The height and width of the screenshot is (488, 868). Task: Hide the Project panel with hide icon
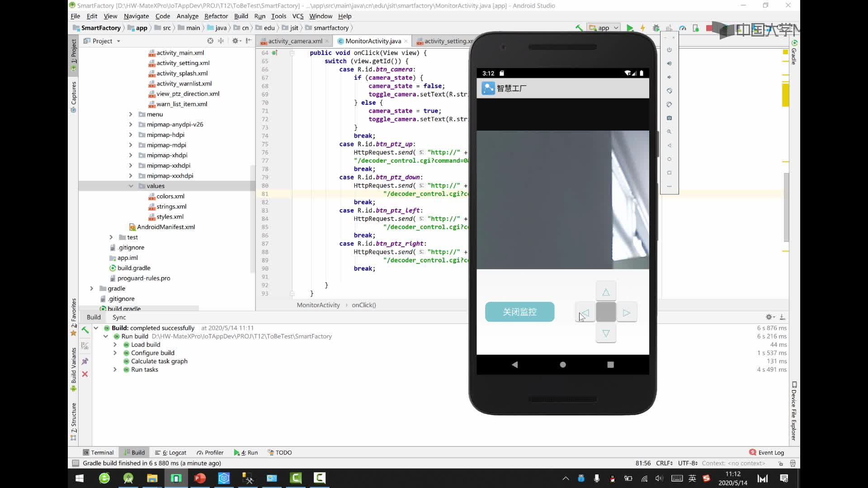pyautogui.click(x=249, y=41)
